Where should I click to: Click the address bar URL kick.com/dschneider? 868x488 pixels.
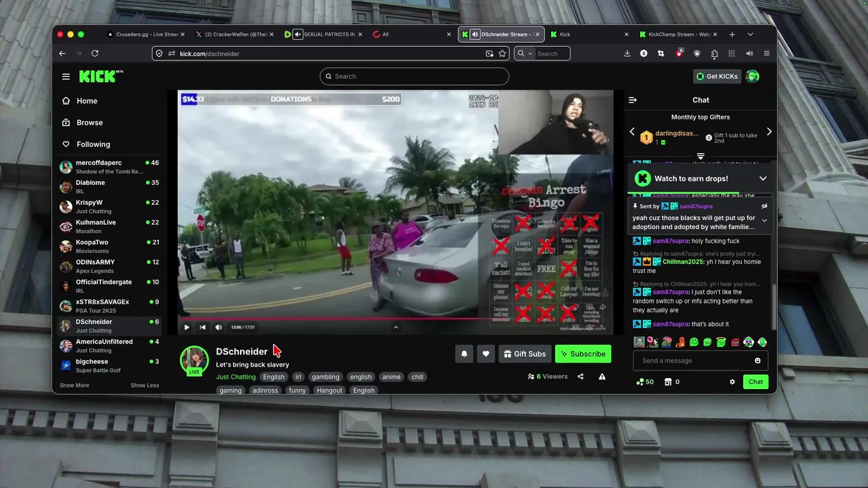(x=210, y=54)
